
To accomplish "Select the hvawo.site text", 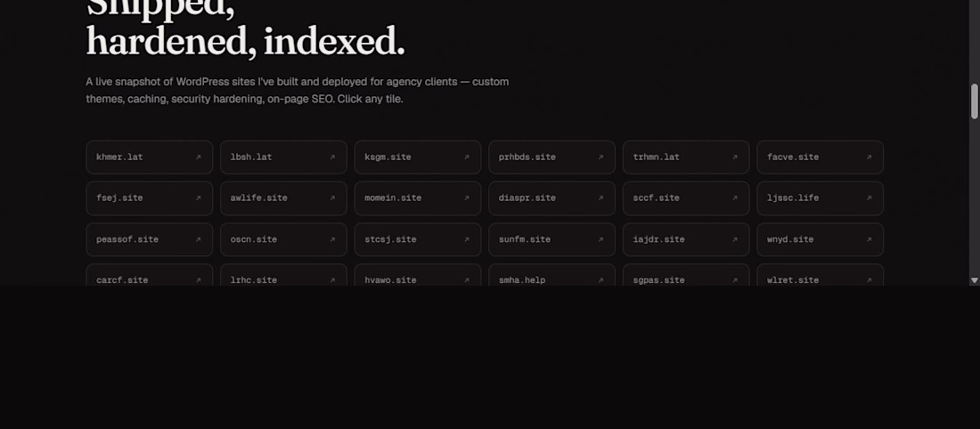I will tap(390, 280).
